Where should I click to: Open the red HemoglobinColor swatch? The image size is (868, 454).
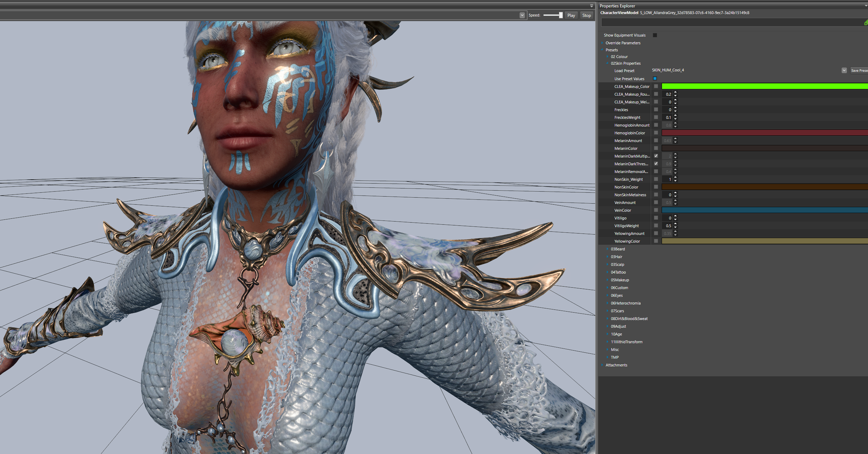[765, 133]
